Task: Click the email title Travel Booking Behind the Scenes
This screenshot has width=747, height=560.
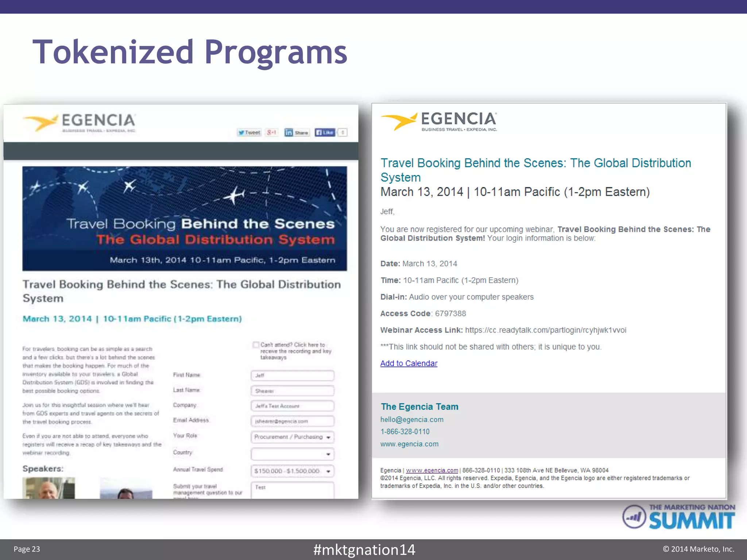Action: (x=536, y=170)
